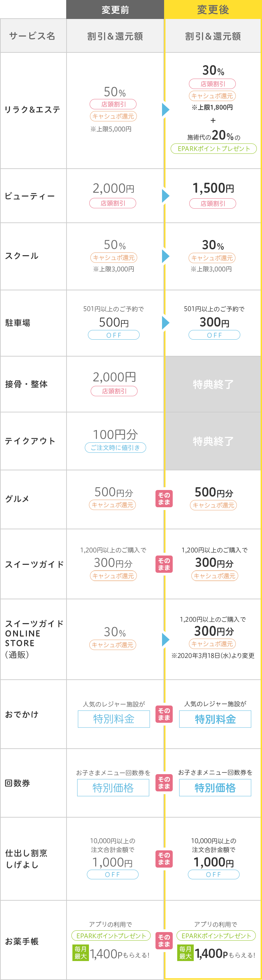This screenshot has height=980, width=262.
Task: Click the そのまま badge in おでかけ row
Action: [x=164, y=714]
